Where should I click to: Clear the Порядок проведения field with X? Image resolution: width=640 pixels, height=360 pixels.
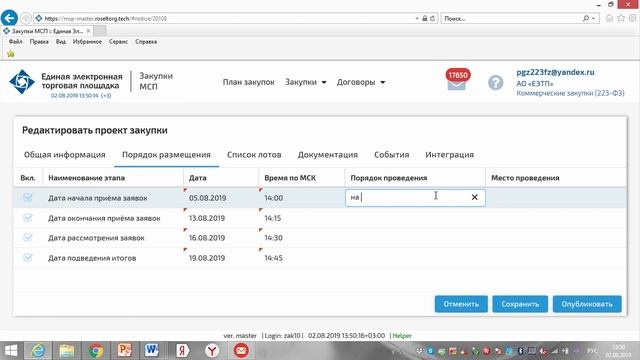click(474, 198)
